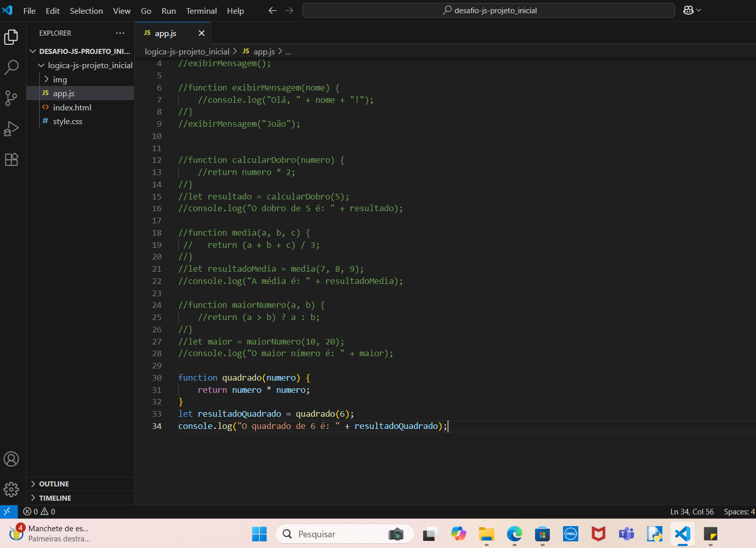
Task: Open the Edit menu
Action: (52, 11)
